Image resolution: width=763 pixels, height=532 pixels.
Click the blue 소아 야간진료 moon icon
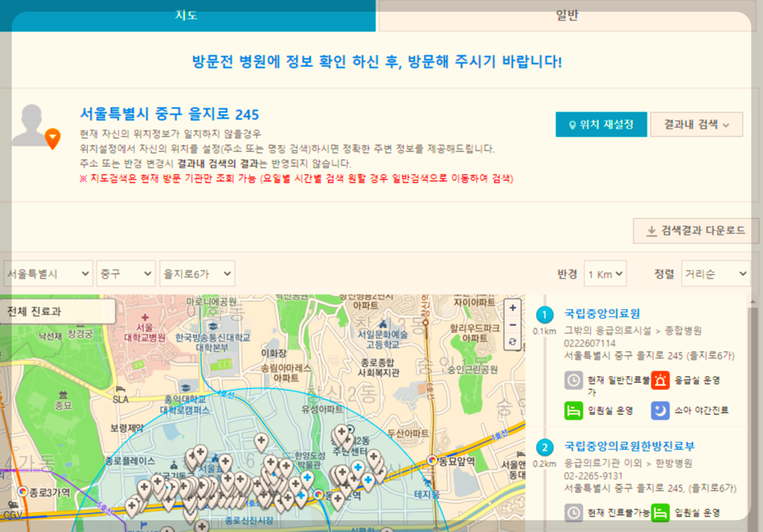click(660, 411)
